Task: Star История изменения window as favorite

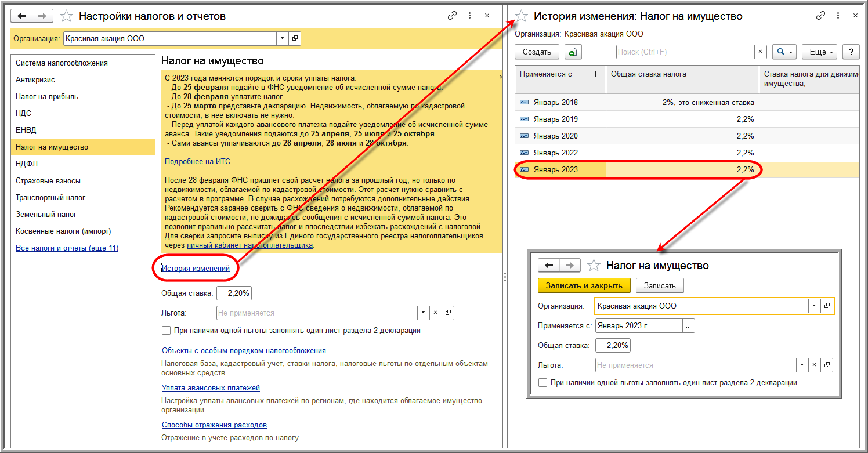Action: pos(522,16)
